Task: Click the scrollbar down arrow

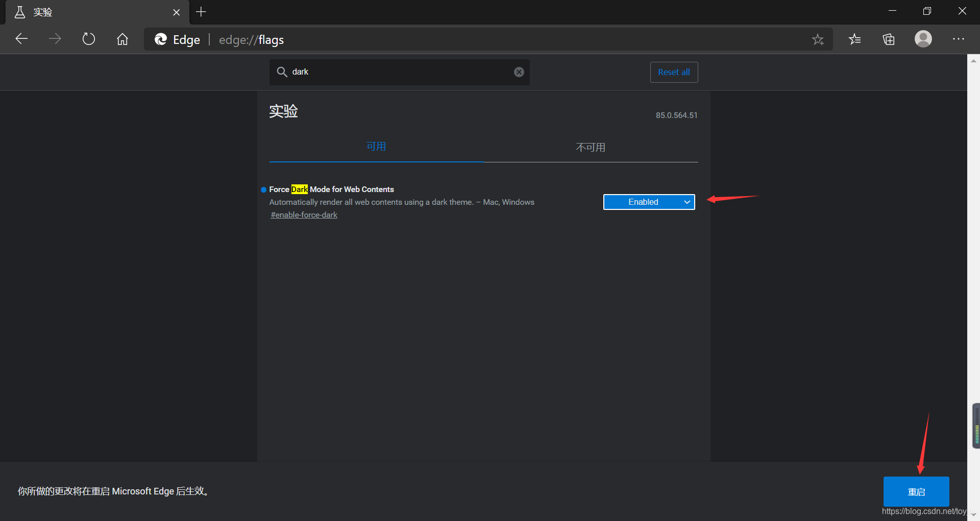Action: point(973,515)
